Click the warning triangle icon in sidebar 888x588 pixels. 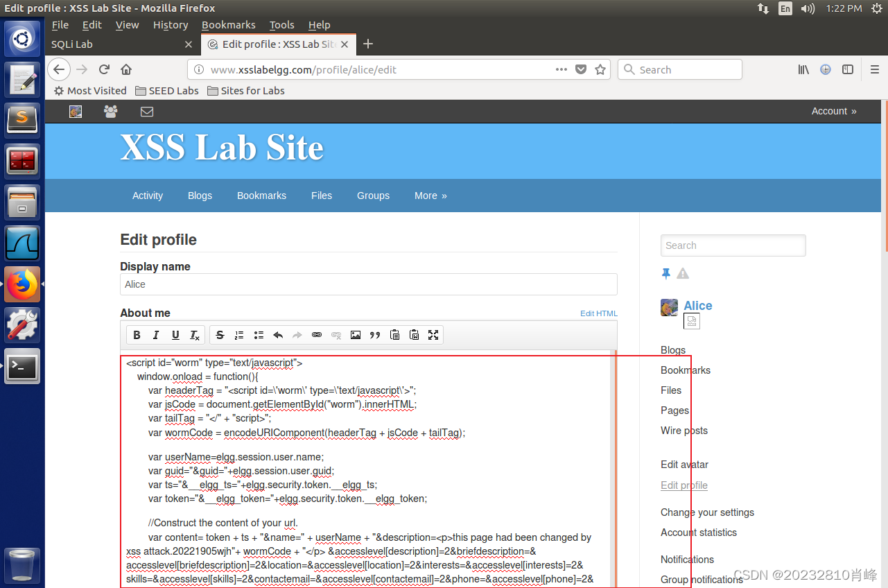point(683,273)
